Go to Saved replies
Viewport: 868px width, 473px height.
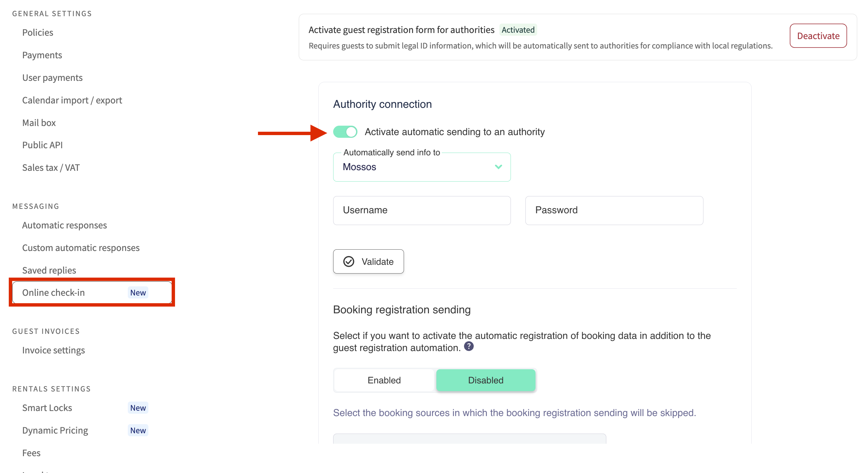click(x=49, y=270)
